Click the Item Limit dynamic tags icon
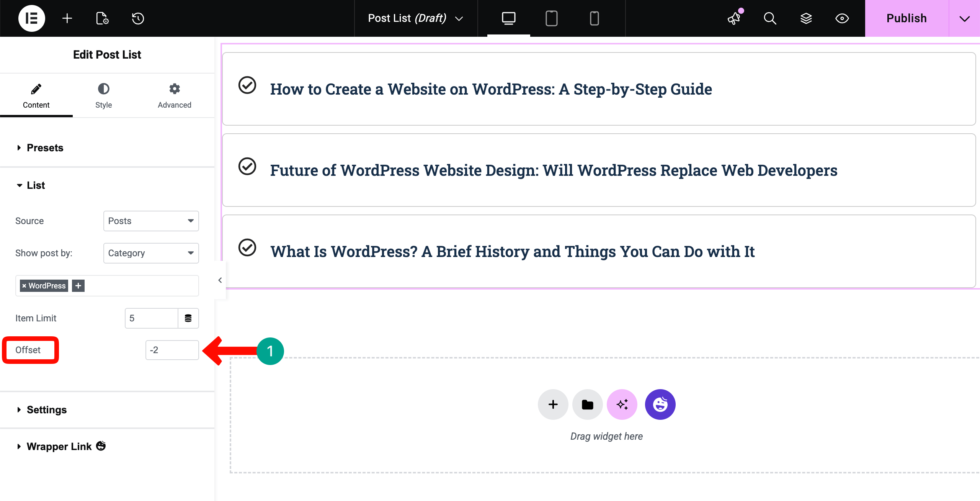Image resolution: width=980 pixels, height=501 pixels. pyautogui.click(x=188, y=318)
